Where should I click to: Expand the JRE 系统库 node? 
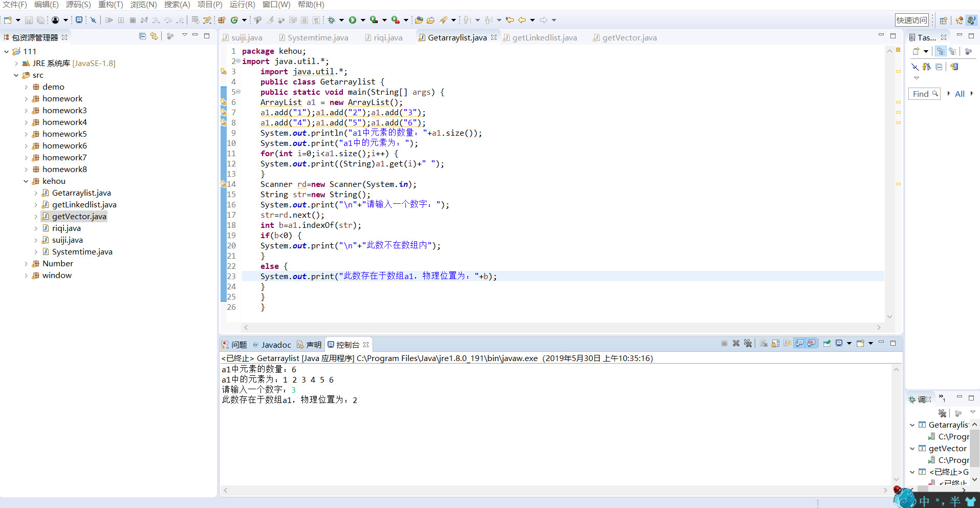point(16,63)
